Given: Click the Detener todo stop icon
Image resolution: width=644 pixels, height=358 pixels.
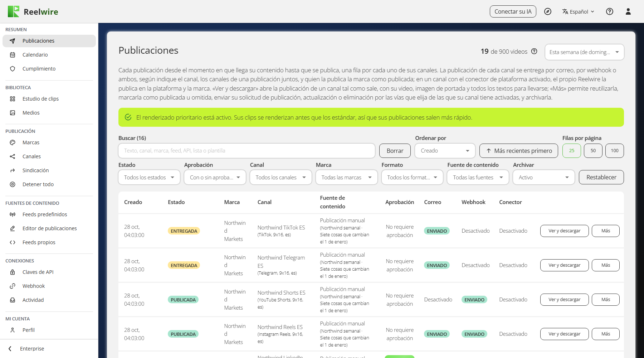Looking at the screenshot, I should pos(13,184).
